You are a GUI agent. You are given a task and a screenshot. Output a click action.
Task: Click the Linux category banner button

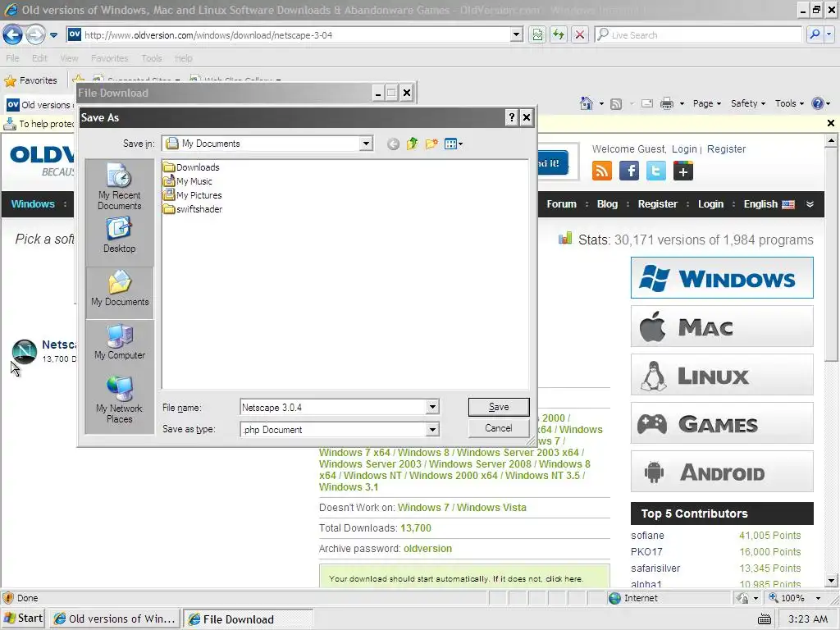722,374
